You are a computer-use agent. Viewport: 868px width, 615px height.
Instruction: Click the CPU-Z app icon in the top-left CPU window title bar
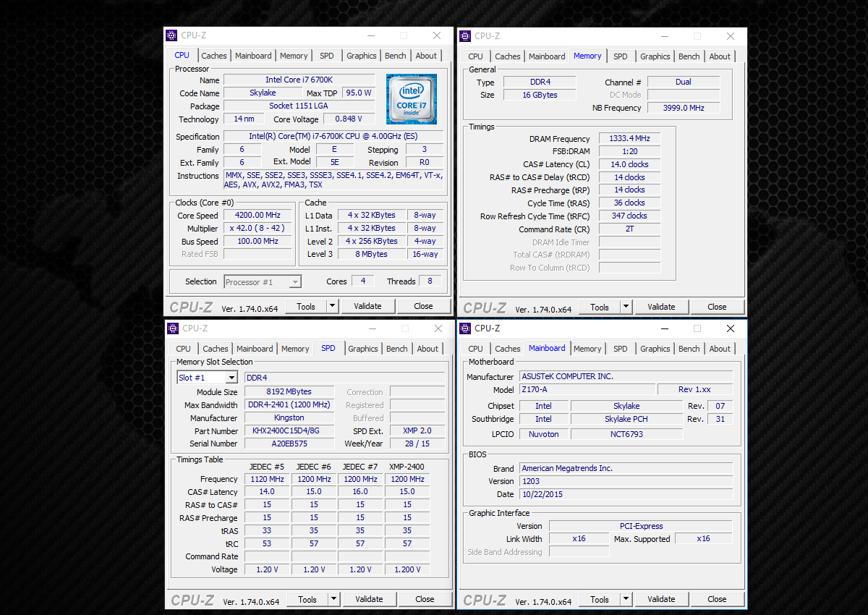click(x=171, y=35)
